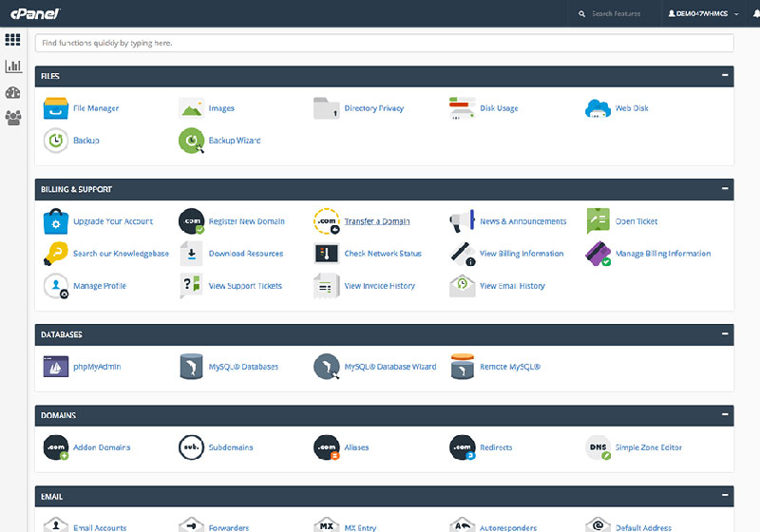Viewport: 760px width, 532px height.
Task: Collapse the Domains section
Action: (725, 414)
